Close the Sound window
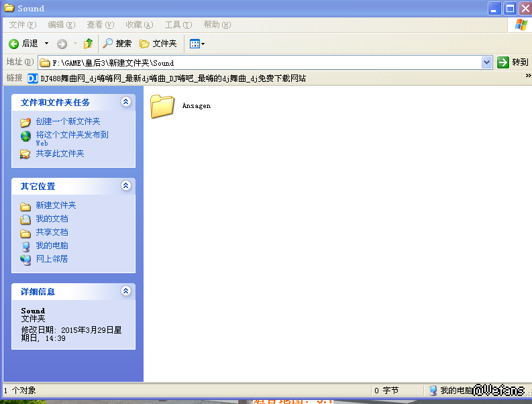Screen dimensions: 532x404 pyautogui.click(x=525, y=8)
